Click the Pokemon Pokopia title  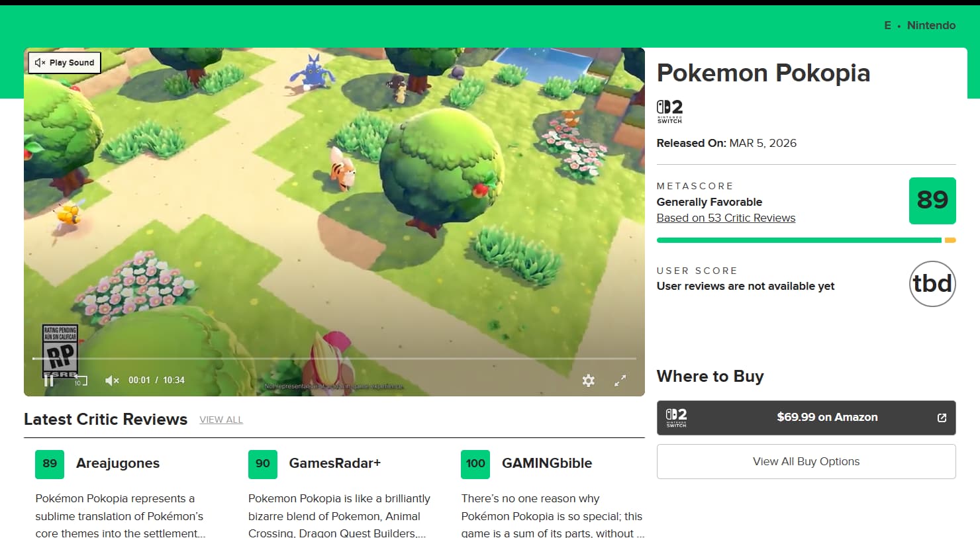[x=763, y=73]
